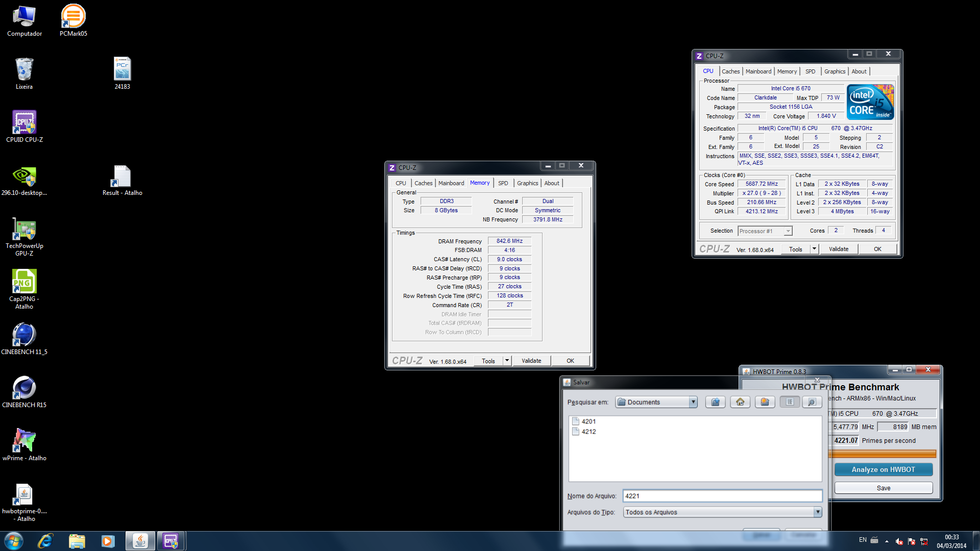This screenshot has height=551, width=980.
Task: Click the muted volume tray icon
Action: point(899,541)
